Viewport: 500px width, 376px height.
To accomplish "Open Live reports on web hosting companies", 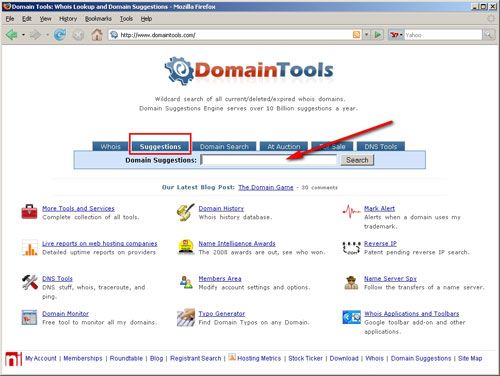I will 100,244.
